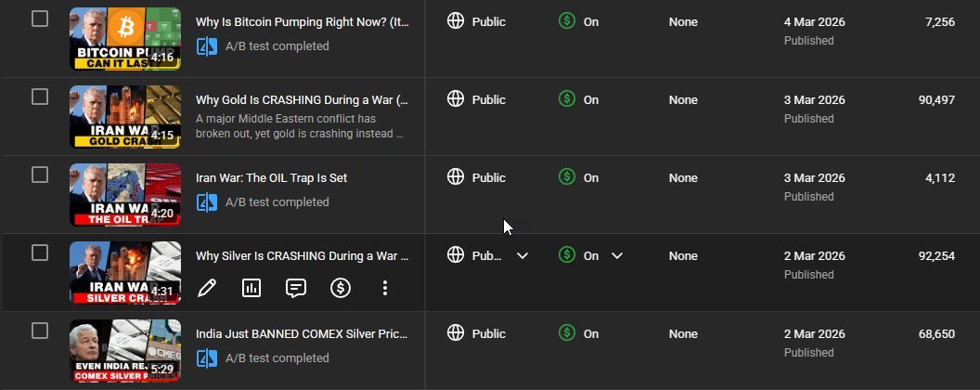Click the pencil Details icon for Silver video
Image resolution: width=980 pixels, height=390 pixels.
[x=207, y=288]
